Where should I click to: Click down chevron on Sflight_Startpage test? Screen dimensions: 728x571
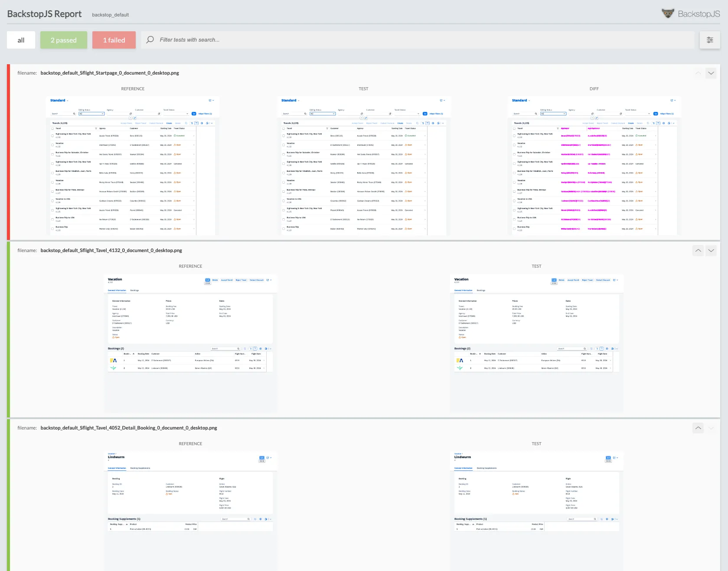(x=711, y=73)
